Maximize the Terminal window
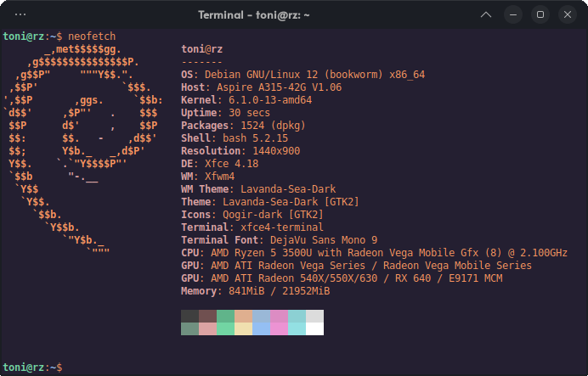 pos(540,14)
